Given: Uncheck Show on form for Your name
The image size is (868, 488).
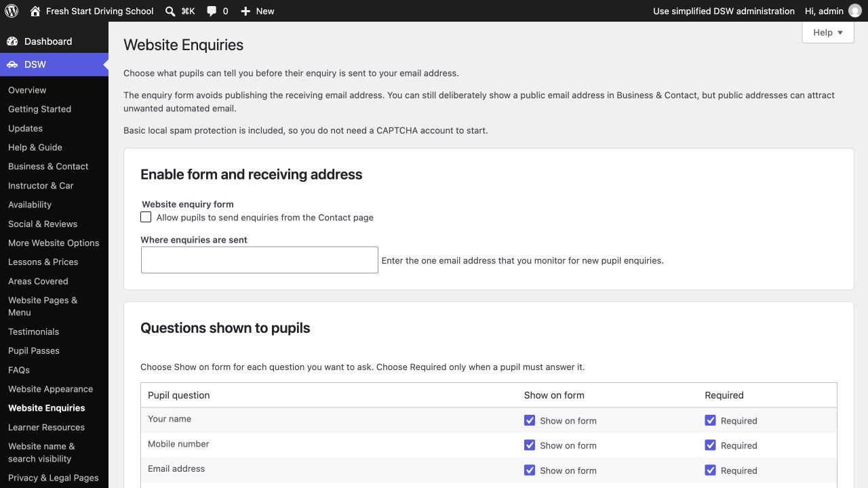Looking at the screenshot, I should tap(530, 420).
